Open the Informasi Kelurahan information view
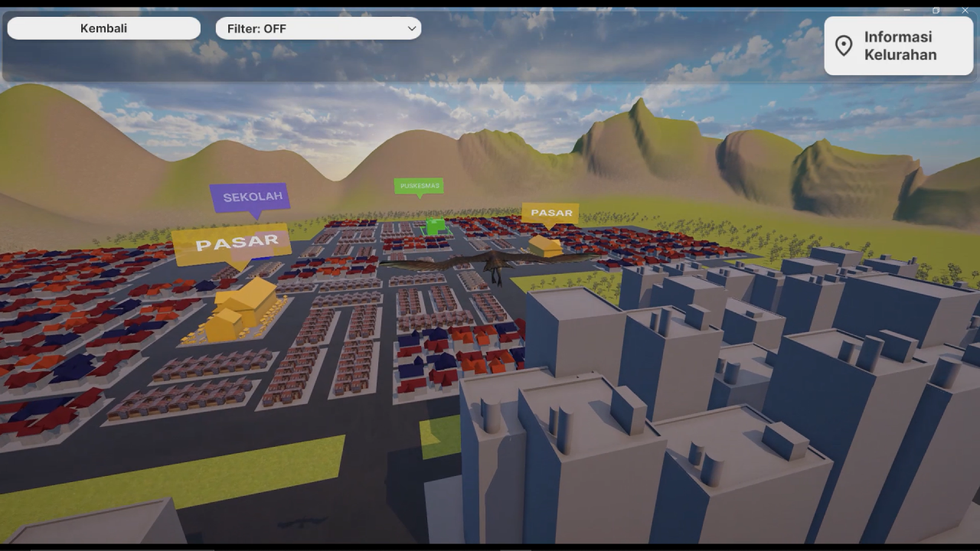This screenshot has width=980, height=551. [898, 46]
